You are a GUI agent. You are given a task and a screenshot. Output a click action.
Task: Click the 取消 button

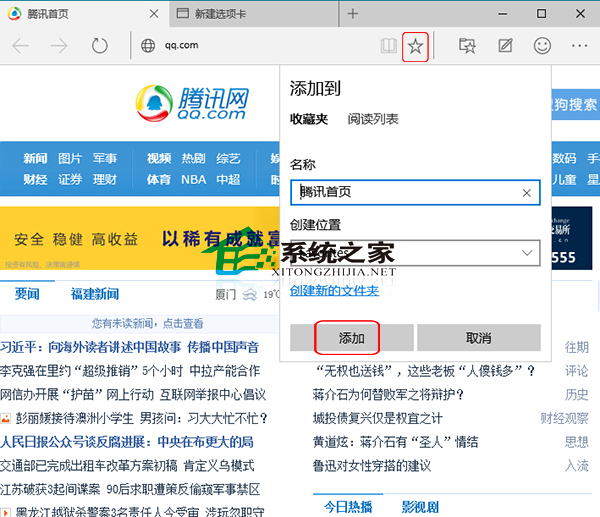[x=479, y=338]
